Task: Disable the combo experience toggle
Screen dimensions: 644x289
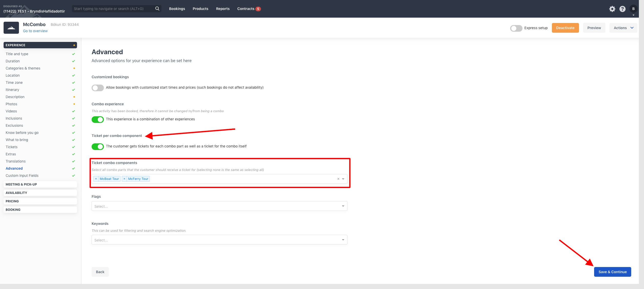Action: [x=97, y=119]
